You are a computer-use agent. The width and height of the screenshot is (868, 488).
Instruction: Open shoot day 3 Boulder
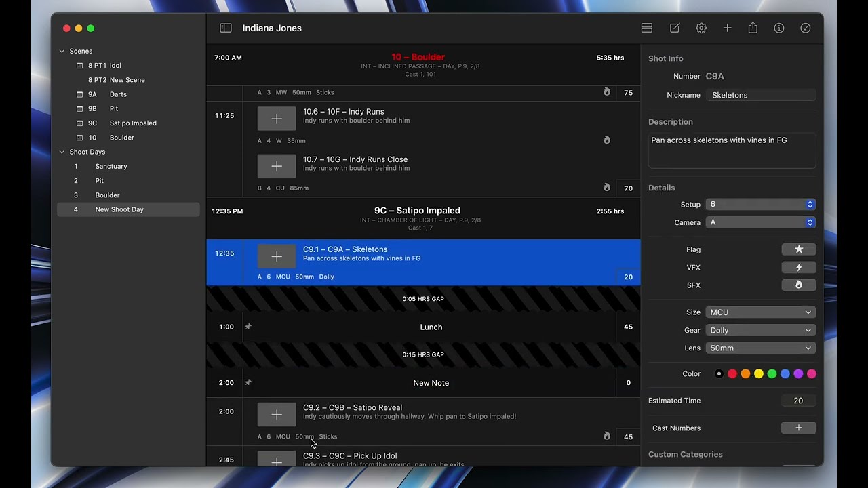(128, 195)
